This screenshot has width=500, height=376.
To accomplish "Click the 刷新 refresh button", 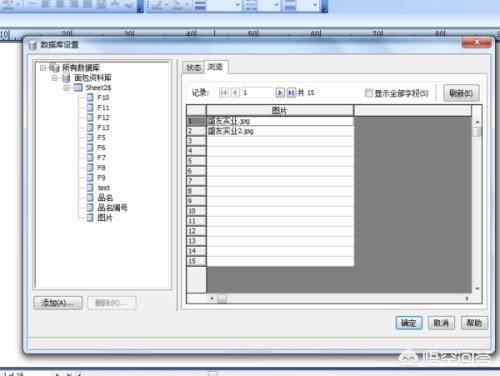I will [x=461, y=93].
